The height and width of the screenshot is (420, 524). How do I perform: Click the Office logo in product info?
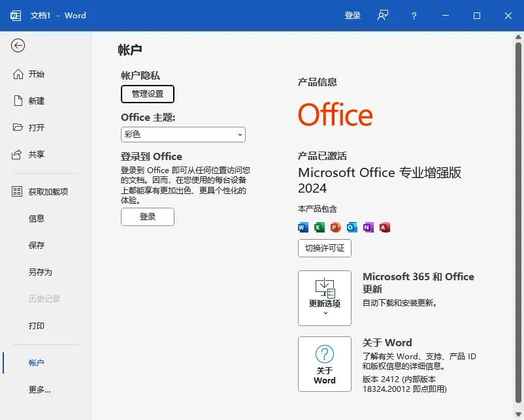tap(335, 114)
